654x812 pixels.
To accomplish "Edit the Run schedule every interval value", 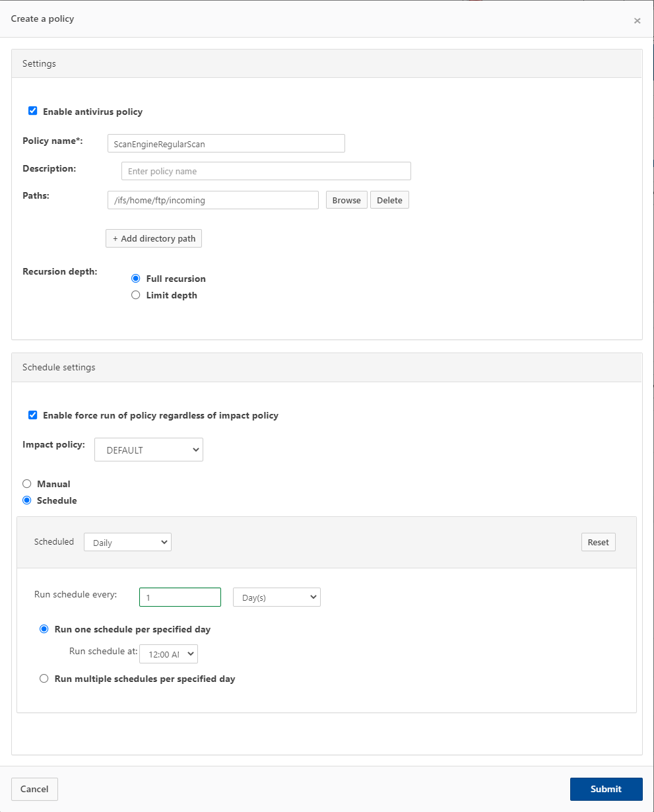I will tap(180, 597).
